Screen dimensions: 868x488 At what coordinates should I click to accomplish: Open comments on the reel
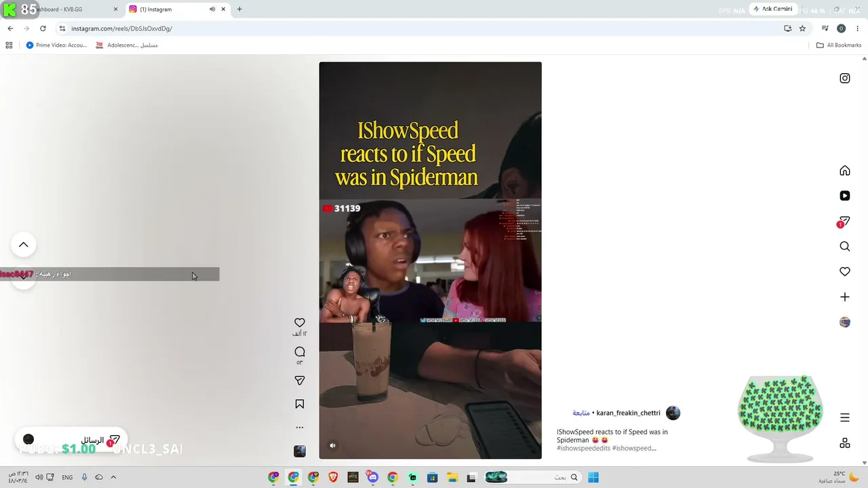[300, 352]
